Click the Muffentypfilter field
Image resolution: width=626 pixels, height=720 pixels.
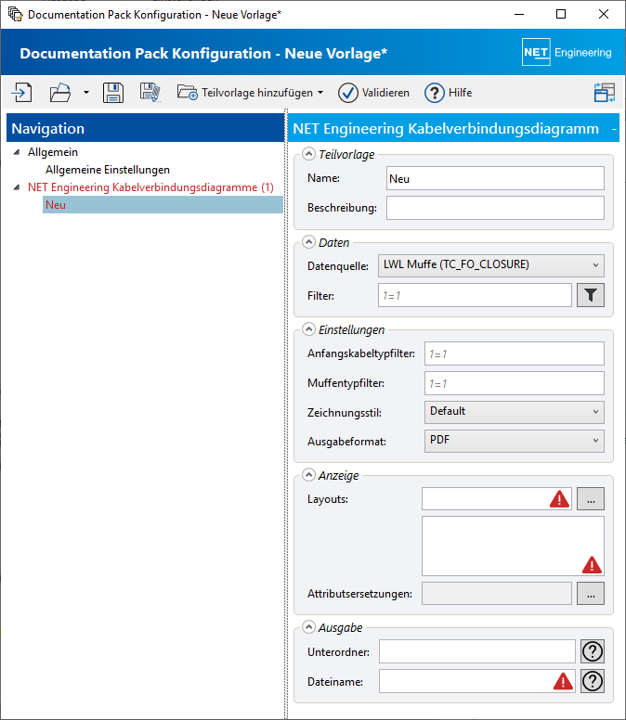coord(514,383)
